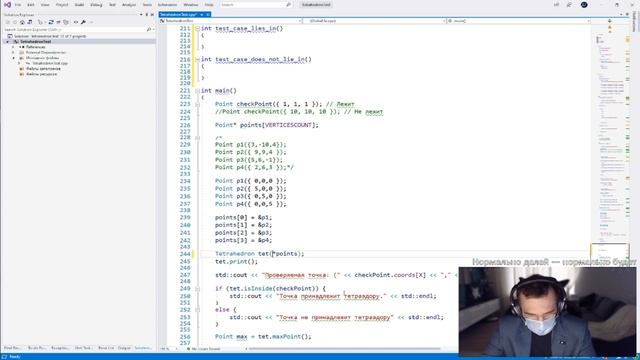Open the Edit menu

(31, 4)
